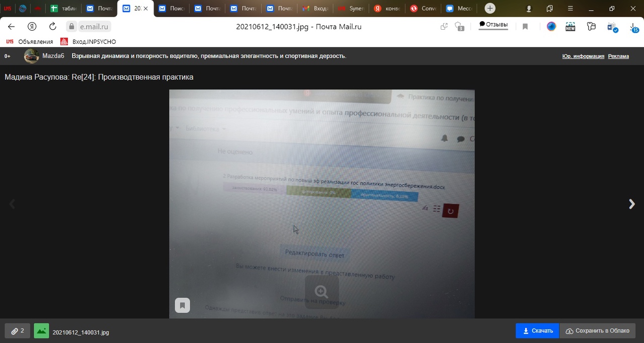Reload the page using the refresh icon
Image resolution: width=644 pixels, height=343 pixels.
point(52,27)
